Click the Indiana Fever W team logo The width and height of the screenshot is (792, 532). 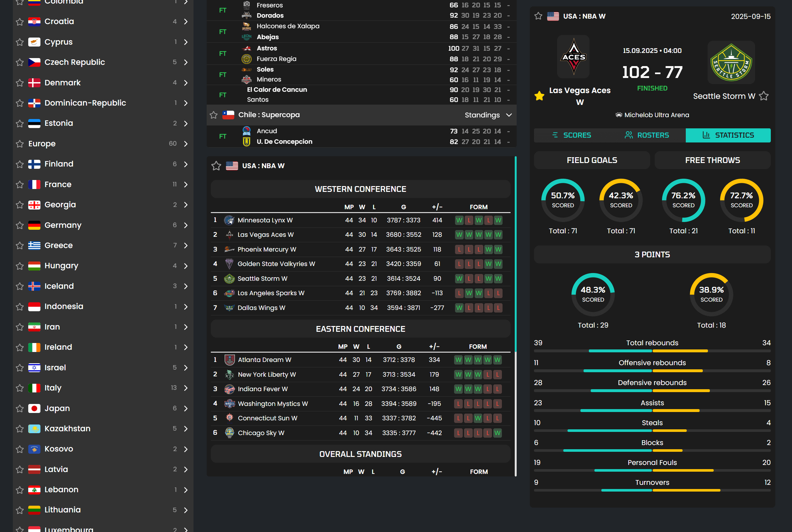pos(229,389)
